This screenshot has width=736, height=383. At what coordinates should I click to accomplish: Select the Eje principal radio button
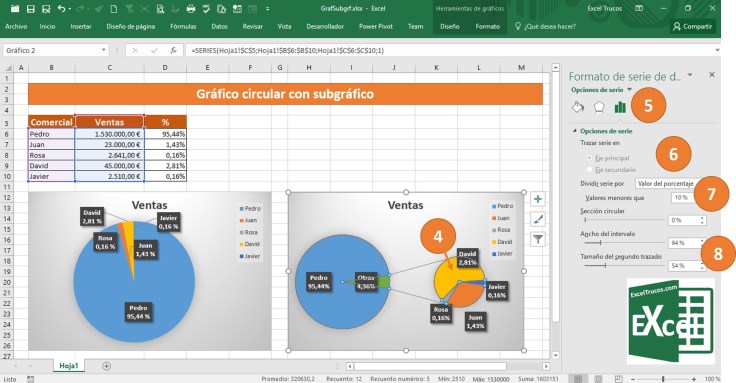tap(590, 158)
